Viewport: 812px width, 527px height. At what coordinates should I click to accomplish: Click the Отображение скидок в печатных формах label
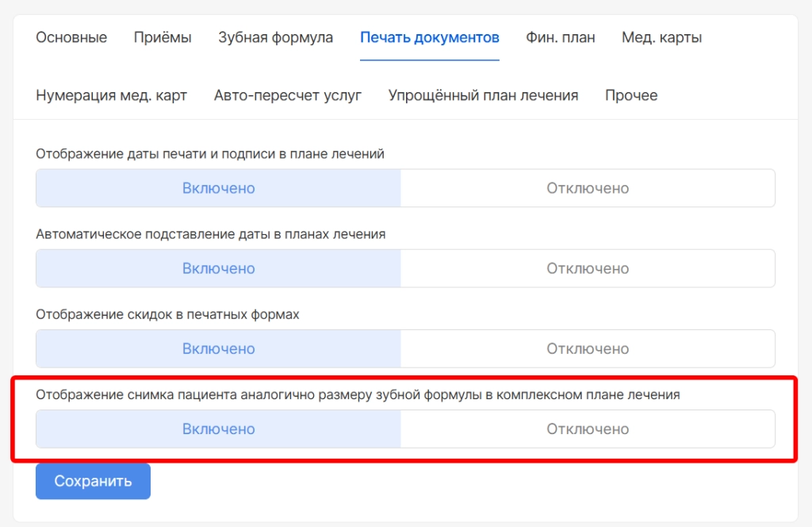pyautogui.click(x=167, y=314)
